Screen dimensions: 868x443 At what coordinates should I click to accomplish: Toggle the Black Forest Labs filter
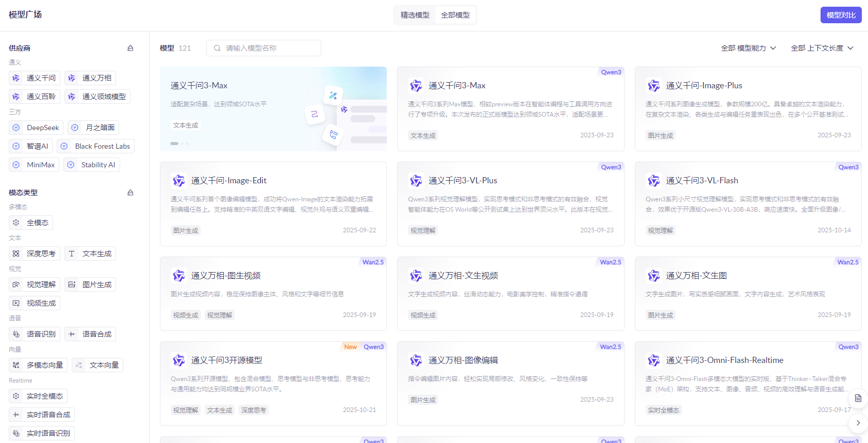click(95, 146)
